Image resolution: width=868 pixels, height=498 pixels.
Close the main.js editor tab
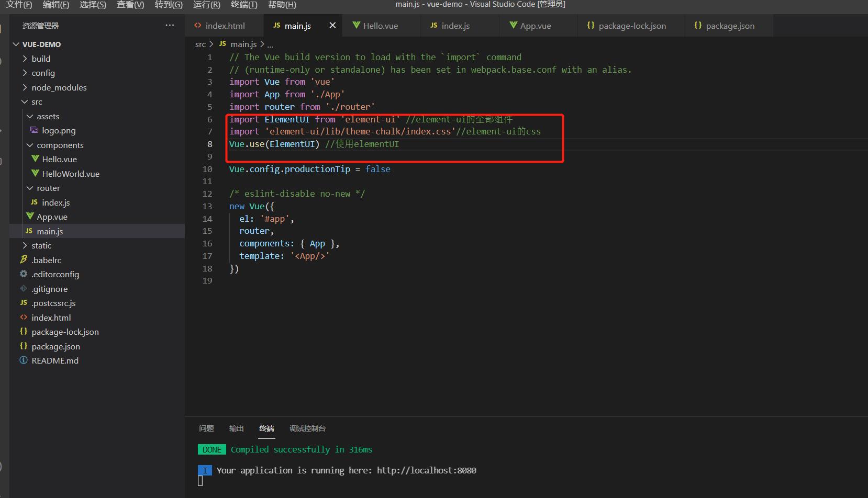332,25
